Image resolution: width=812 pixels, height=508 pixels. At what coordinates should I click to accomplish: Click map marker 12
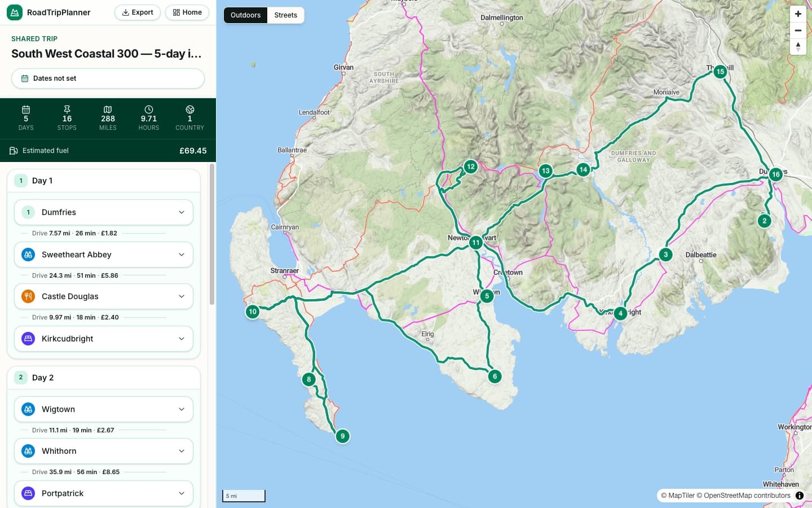click(x=470, y=167)
